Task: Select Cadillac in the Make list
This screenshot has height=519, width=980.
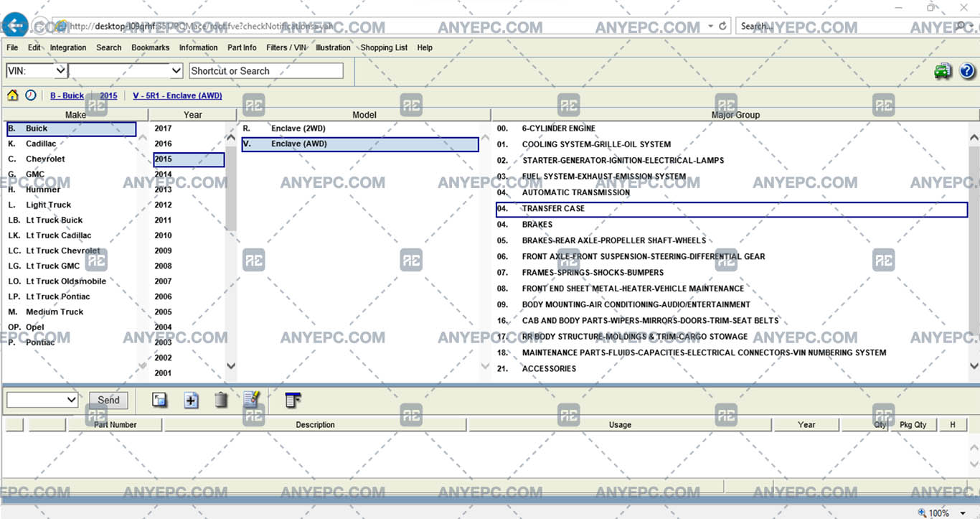Action: 41,144
